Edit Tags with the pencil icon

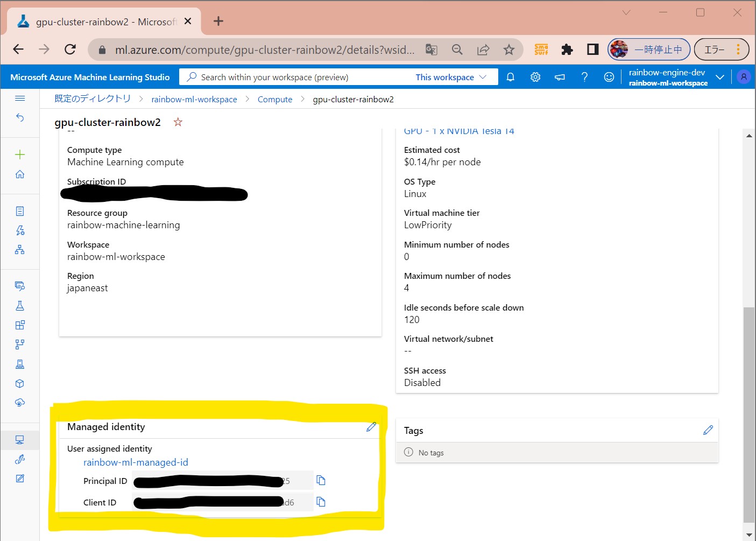click(x=708, y=430)
